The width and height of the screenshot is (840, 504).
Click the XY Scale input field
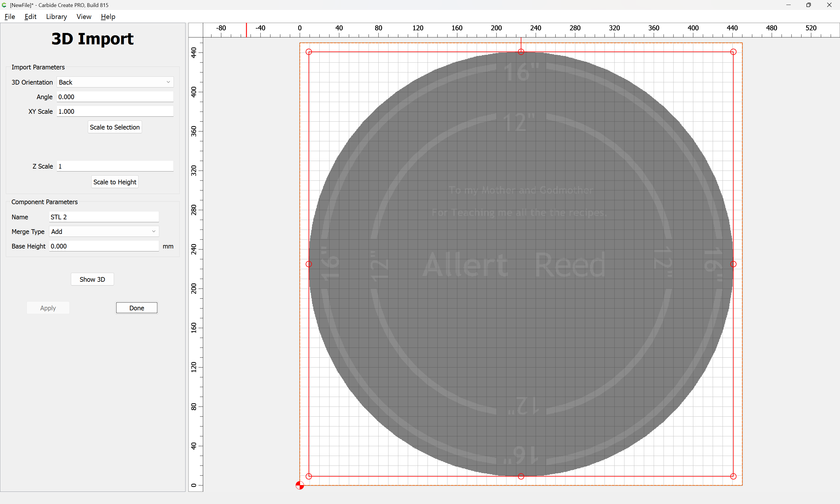point(115,111)
